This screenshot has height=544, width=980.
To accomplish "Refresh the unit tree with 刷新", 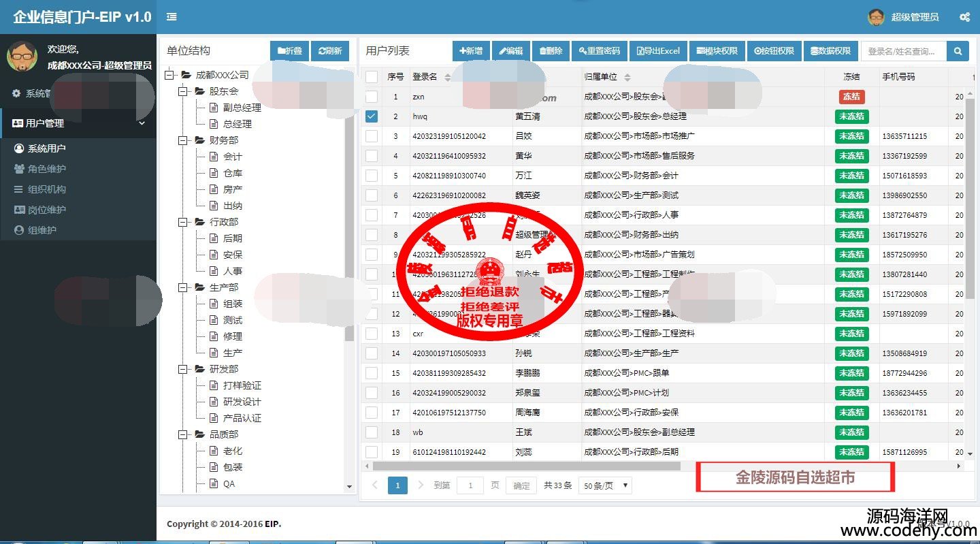I will click(x=330, y=51).
